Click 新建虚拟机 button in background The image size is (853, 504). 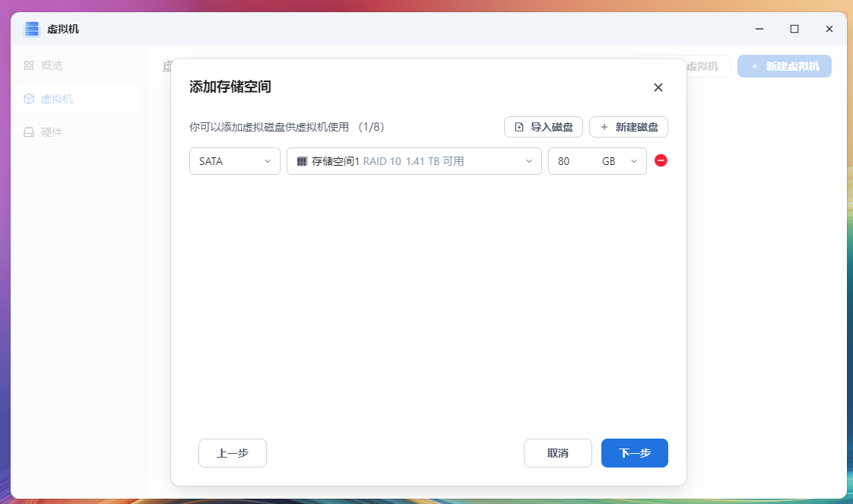coord(785,66)
